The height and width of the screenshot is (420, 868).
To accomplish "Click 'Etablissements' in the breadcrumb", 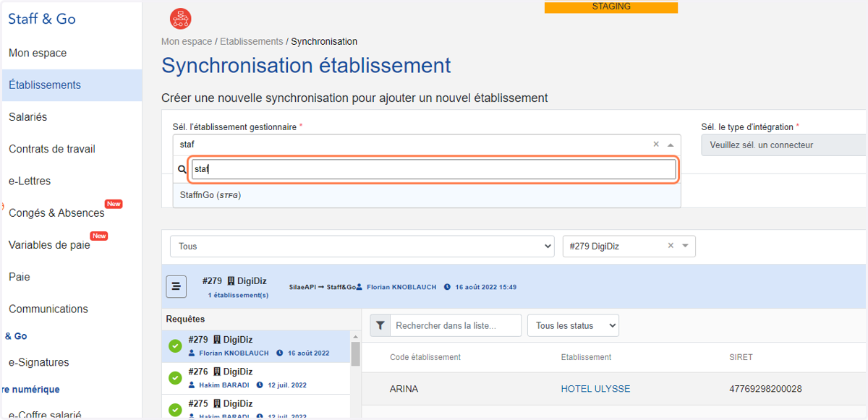I will tap(252, 42).
